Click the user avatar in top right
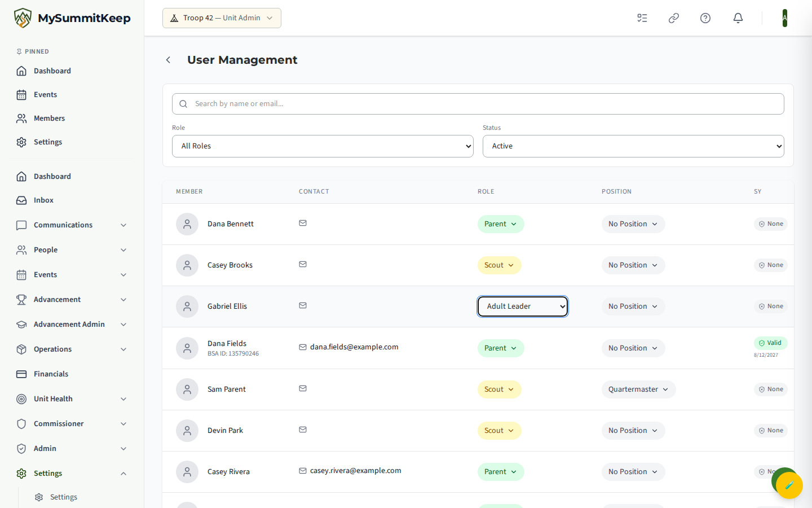The image size is (812, 508). (784, 18)
